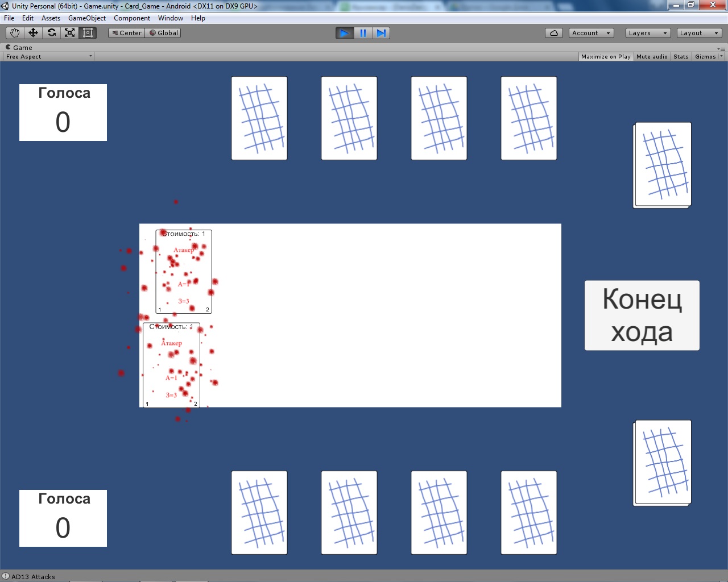Select the Move tool icon

33,33
